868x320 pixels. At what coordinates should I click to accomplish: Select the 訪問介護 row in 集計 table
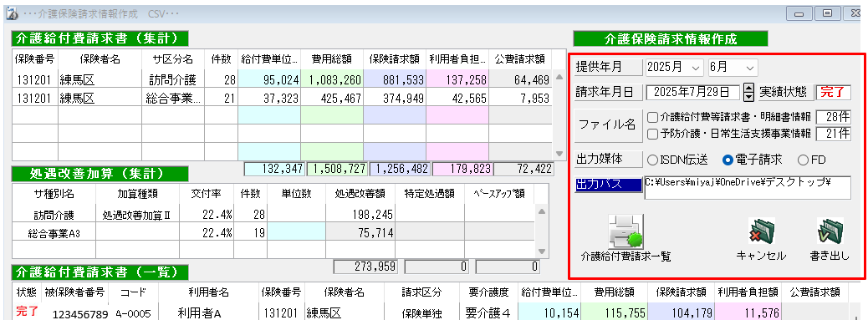[x=283, y=79]
